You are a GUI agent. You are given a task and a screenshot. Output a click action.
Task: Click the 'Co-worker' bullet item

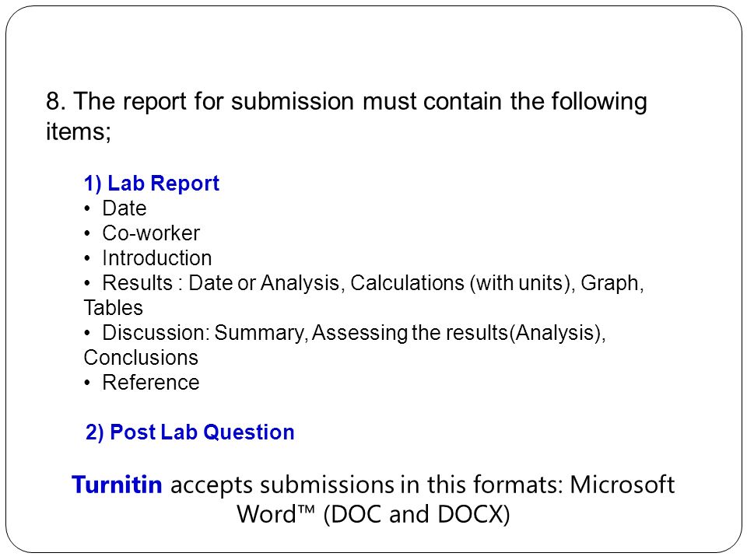coord(151,233)
